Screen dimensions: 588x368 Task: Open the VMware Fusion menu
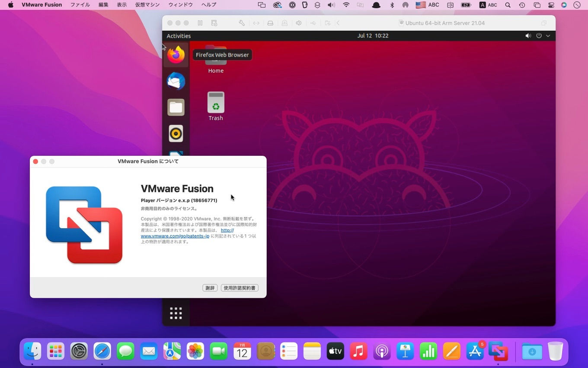tap(42, 5)
